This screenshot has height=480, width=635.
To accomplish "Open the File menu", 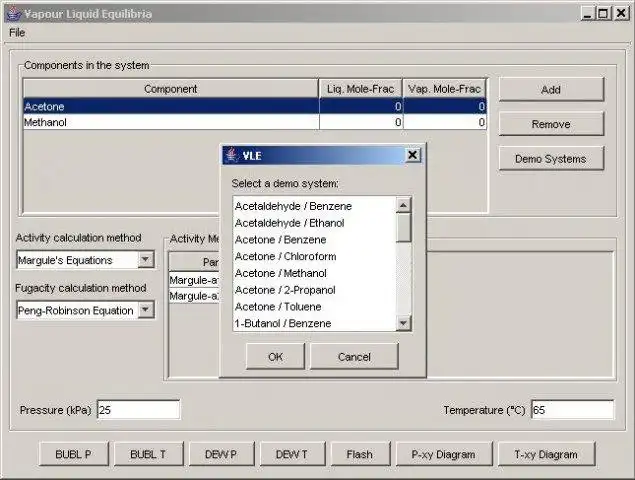I will pyautogui.click(x=17, y=32).
